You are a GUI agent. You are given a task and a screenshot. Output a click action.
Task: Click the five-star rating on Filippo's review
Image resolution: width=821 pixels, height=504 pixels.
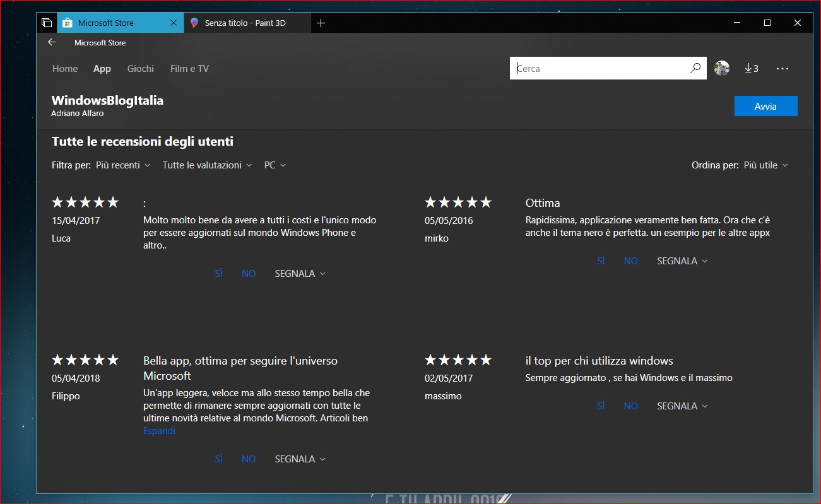pyautogui.click(x=85, y=360)
